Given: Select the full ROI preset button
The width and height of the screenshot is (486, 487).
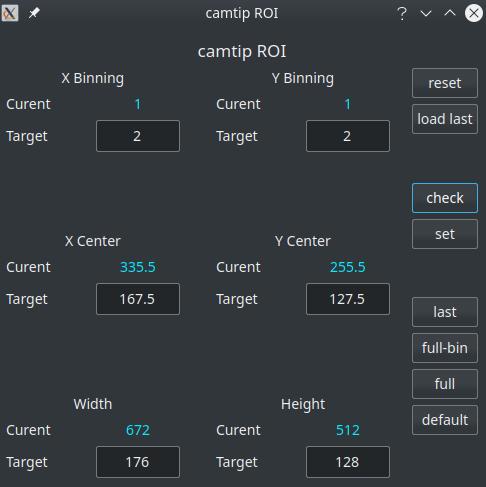Looking at the screenshot, I should pyautogui.click(x=445, y=384).
